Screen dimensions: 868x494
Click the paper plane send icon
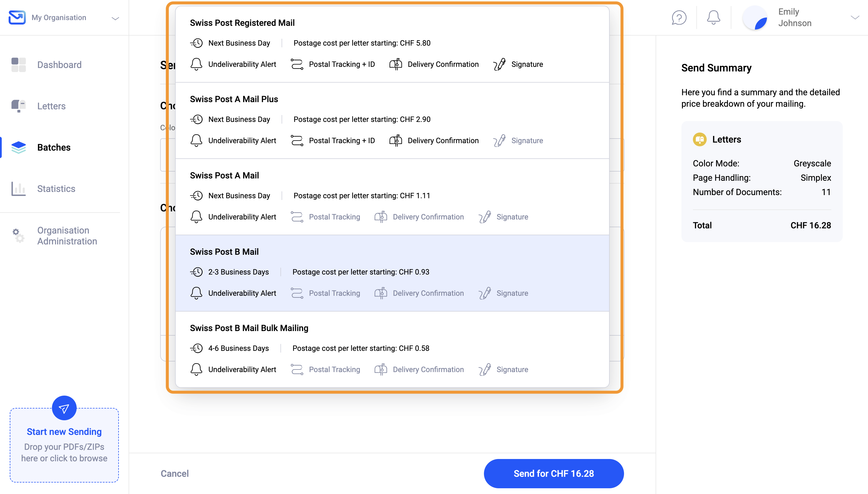[64, 408]
